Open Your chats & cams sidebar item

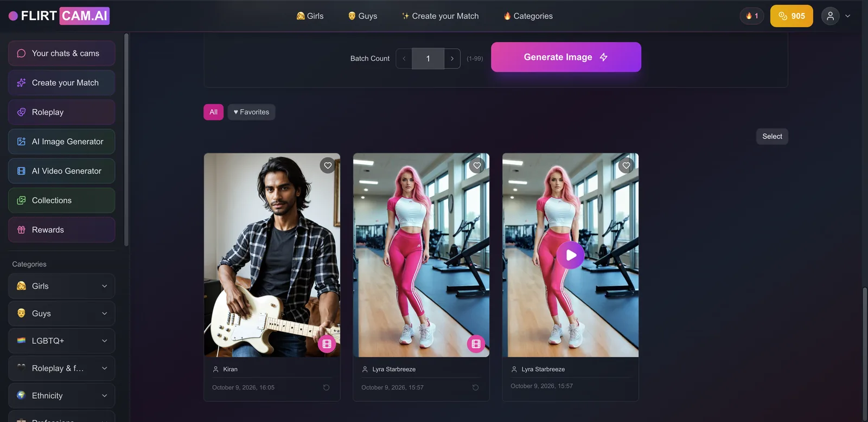click(61, 53)
